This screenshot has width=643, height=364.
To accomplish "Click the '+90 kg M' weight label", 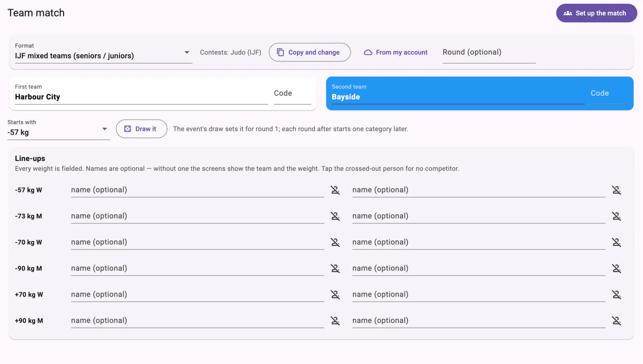I will coord(29,321).
